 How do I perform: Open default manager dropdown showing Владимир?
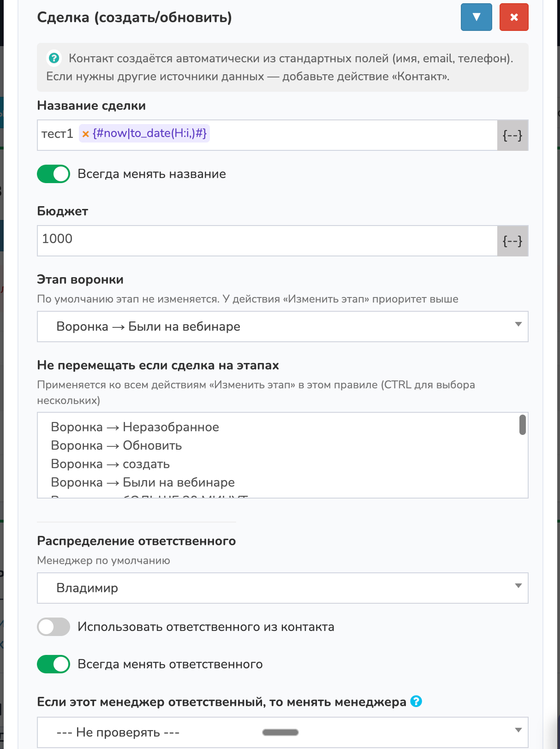(282, 588)
